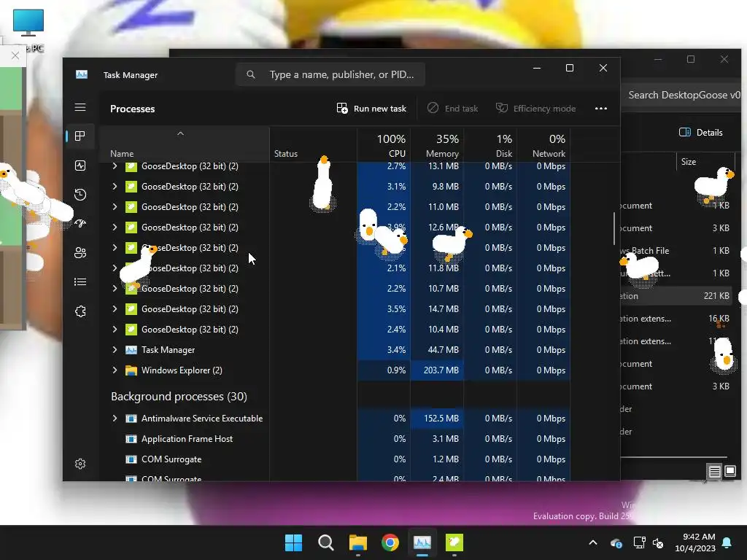Click the network tray icon

[639, 542]
